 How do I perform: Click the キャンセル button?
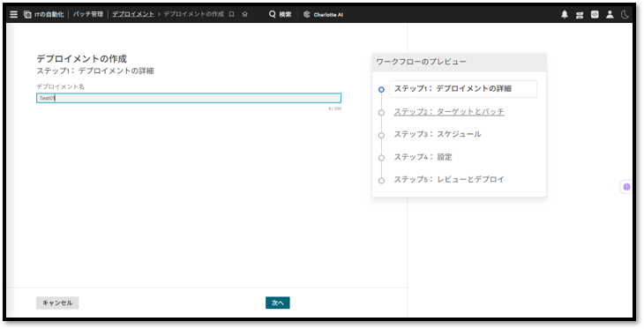[x=57, y=303]
